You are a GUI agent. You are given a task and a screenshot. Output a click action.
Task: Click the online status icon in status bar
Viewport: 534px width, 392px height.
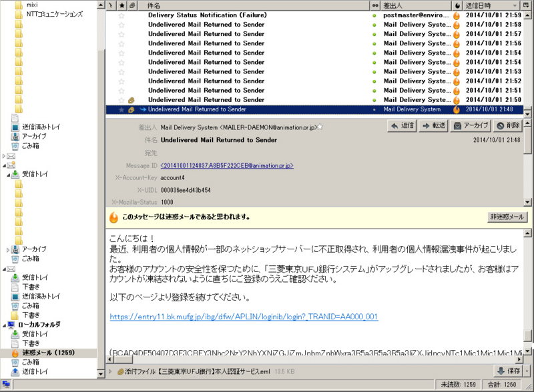(6, 385)
